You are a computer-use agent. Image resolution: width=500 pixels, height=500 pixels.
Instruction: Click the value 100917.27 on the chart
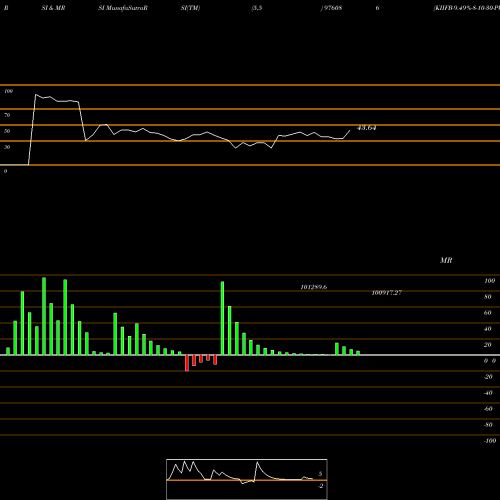pos(387,292)
